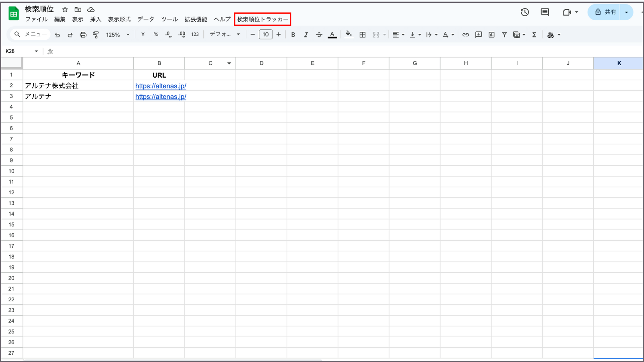Expand the default font dropdown
Viewport: 644px width, 362px height.
[x=225, y=35]
